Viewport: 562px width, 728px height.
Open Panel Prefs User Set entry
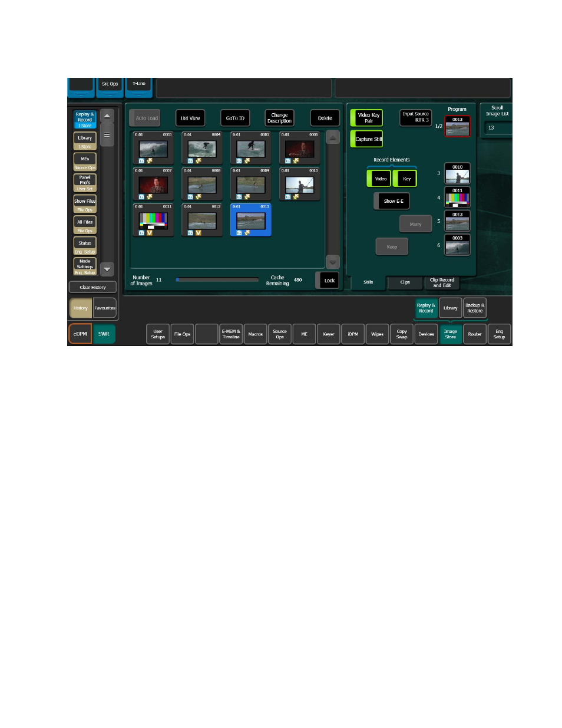(x=85, y=183)
